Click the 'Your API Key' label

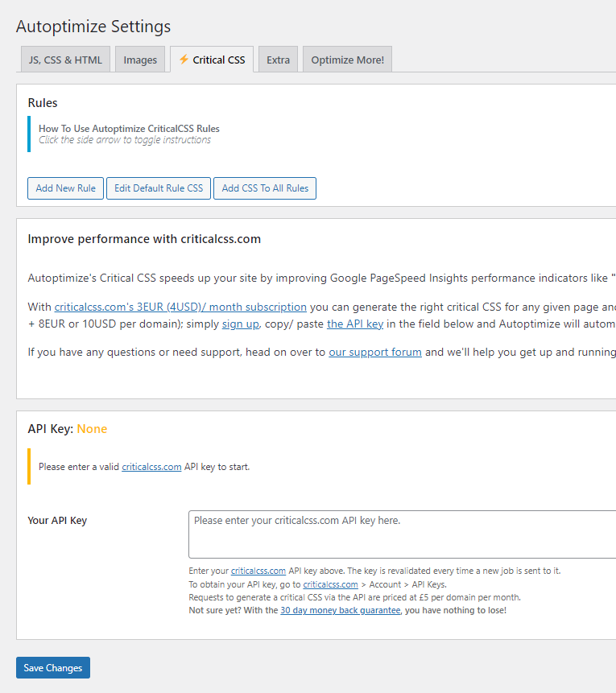pos(57,520)
